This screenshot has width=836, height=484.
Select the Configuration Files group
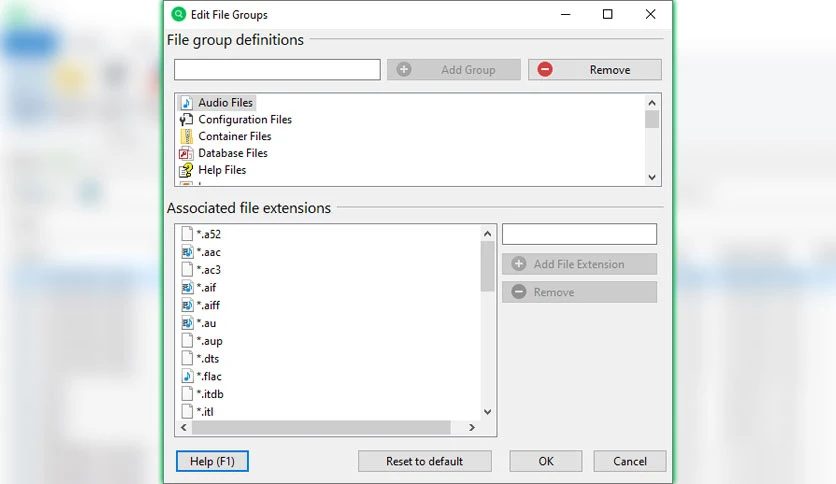(x=245, y=119)
